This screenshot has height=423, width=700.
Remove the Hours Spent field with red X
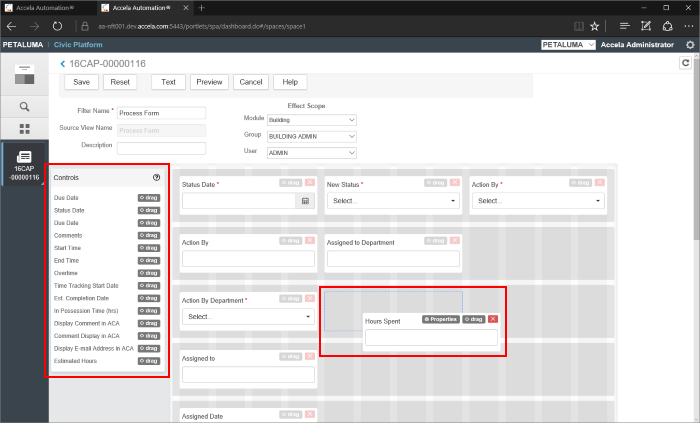(x=493, y=319)
